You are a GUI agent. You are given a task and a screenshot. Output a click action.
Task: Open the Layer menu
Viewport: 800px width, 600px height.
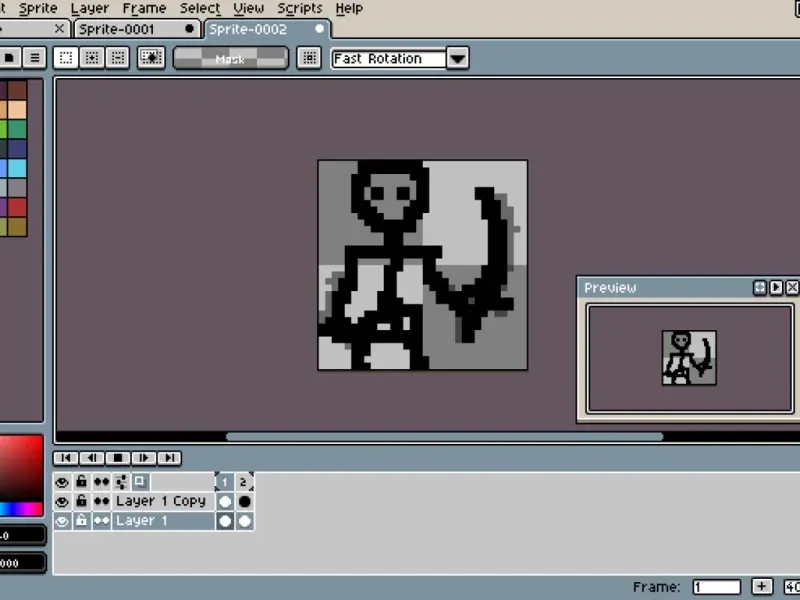tap(90, 8)
